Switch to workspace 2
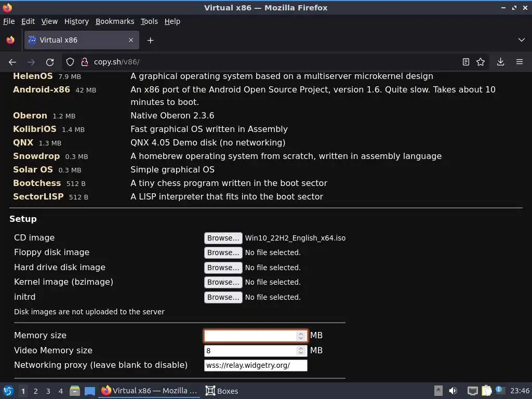 click(36, 391)
